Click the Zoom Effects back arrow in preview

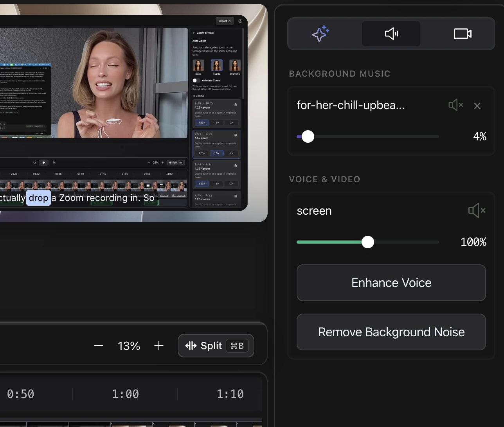194,33
